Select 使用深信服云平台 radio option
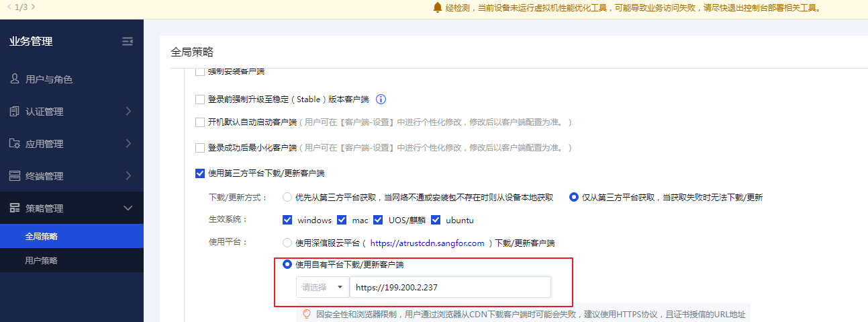This screenshot has width=868, height=322. tap(287, 243)
